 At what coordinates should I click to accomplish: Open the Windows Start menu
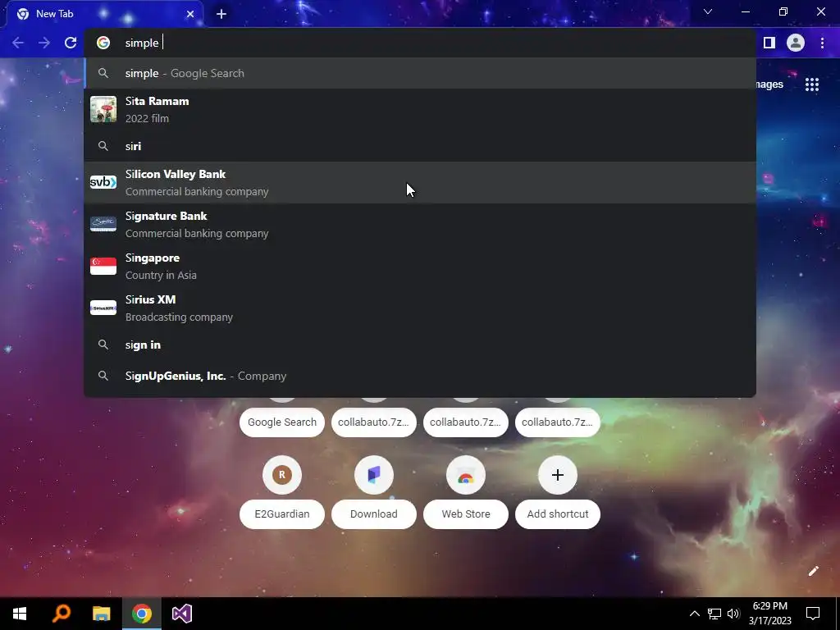(20, 614)
